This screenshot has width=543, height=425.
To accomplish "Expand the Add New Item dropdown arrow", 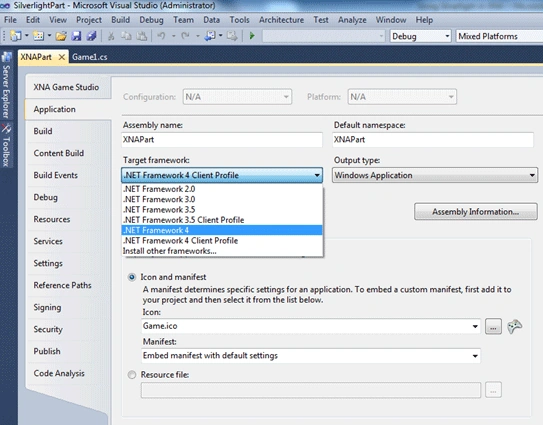I will (x=49, y=36).
